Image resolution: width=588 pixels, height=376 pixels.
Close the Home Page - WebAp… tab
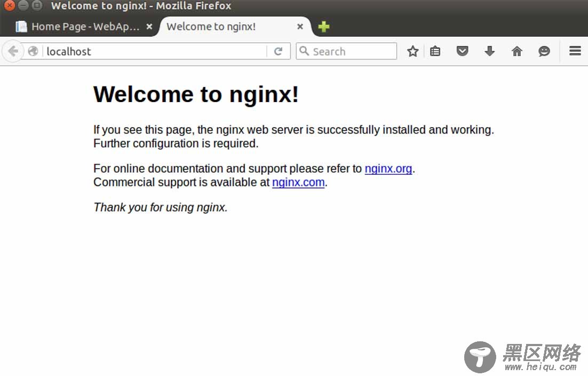pyautogui.click(x=149, y=27)
